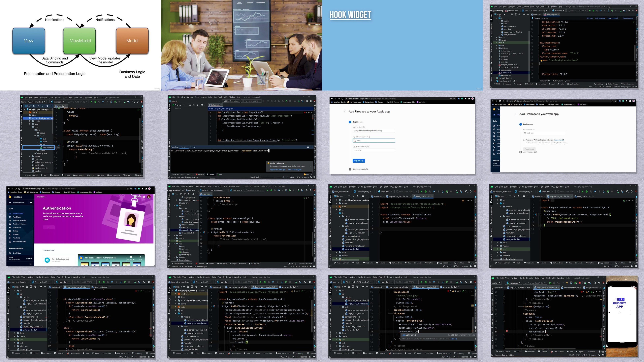Open the budget app project dropdown
This screenshot has height=362, width=644.
coord(42,197)
